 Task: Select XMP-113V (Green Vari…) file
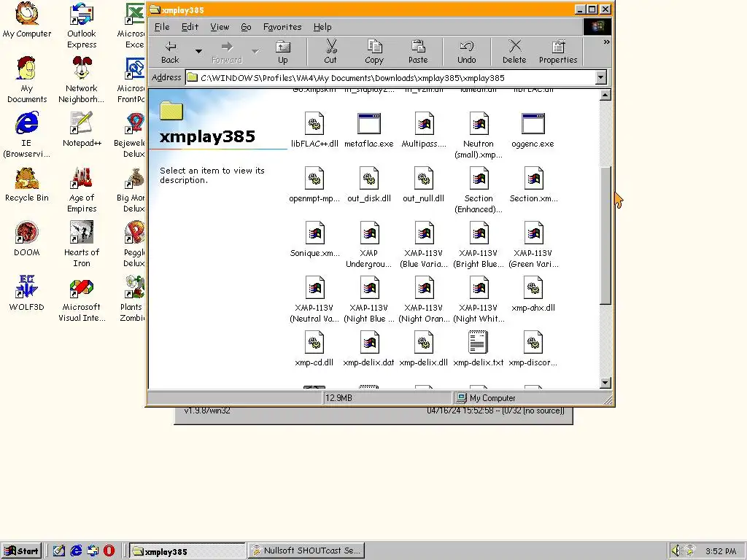click(x=533, y=245)
